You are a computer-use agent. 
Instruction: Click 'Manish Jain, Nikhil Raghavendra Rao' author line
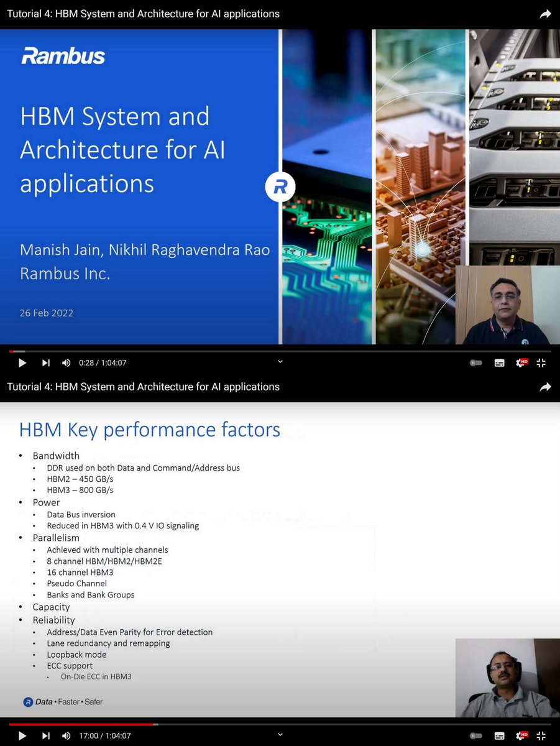tap(145, 250)
